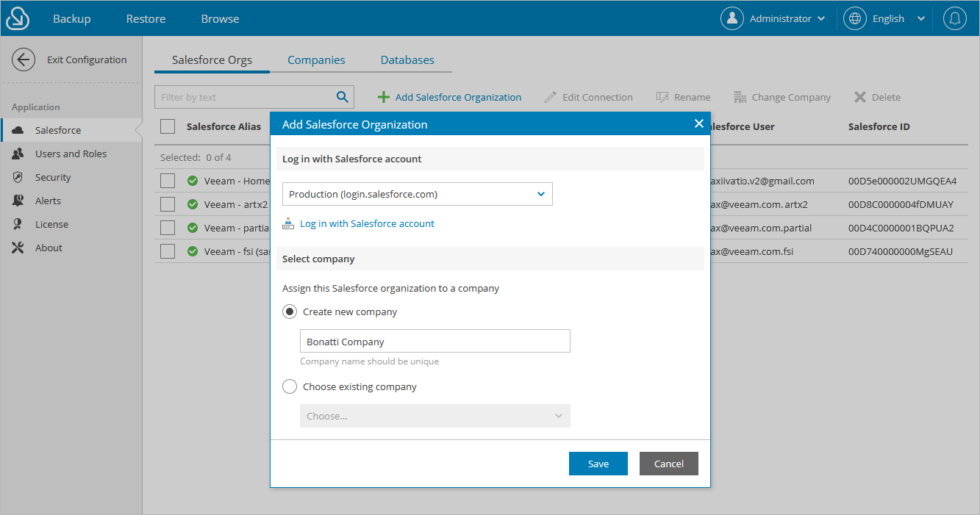Click the globe language icon
Screen dimensions: 980x515
[855, 18]
